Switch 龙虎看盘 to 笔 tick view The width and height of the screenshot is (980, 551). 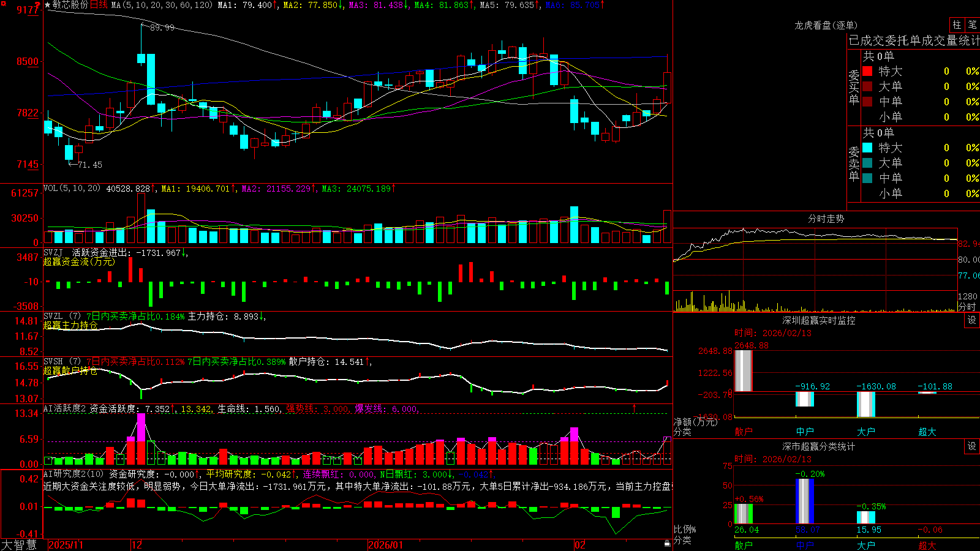[972, 25]
